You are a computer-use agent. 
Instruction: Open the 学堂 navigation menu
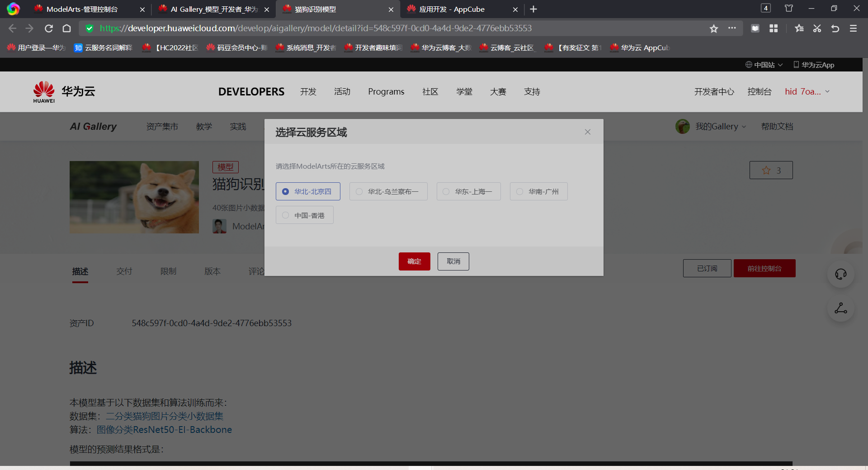pos(464,92)
